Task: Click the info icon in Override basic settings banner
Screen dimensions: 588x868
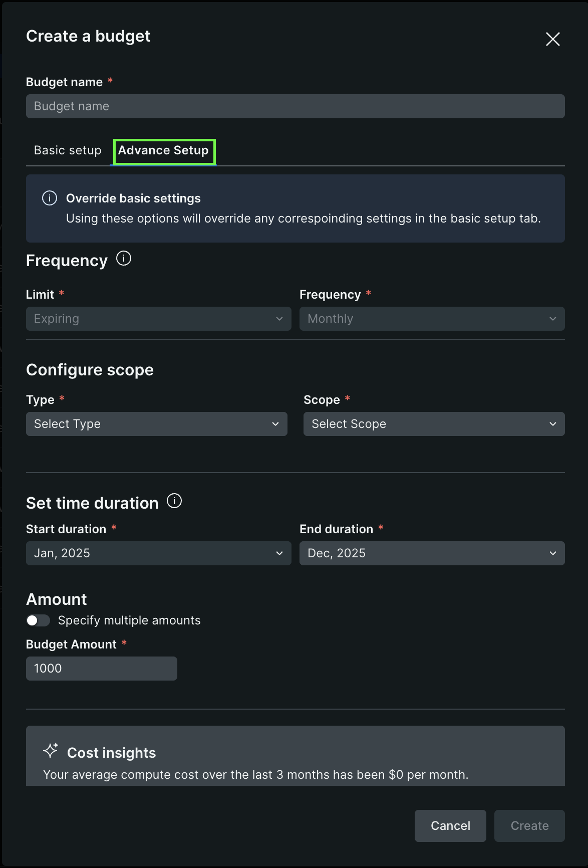Action: point(50,198)
